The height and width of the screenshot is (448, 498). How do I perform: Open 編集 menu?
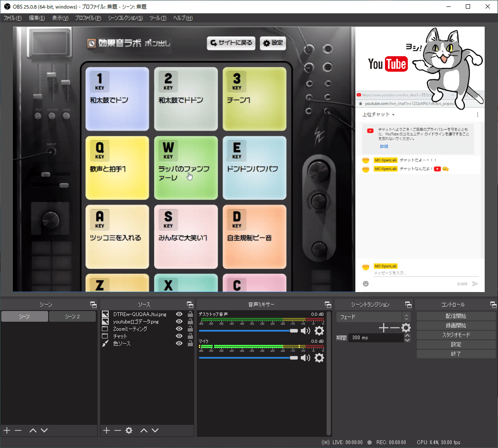pos(37,18)
